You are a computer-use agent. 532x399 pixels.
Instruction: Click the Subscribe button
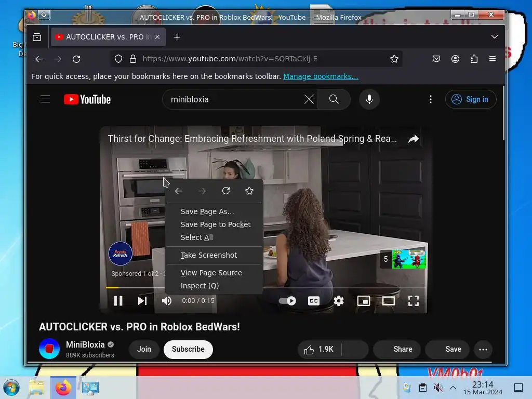coord(188,349)
